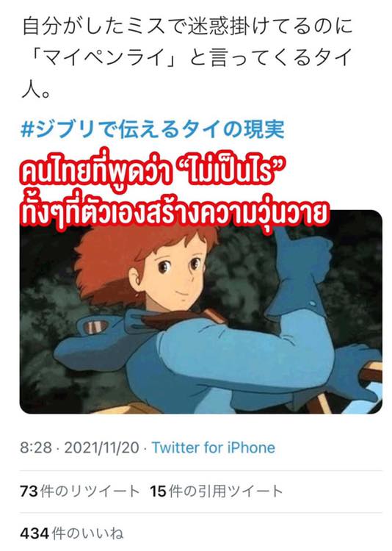
Task: Click the quoted word 「マイペンライ」
Action: tap(104, 58)
